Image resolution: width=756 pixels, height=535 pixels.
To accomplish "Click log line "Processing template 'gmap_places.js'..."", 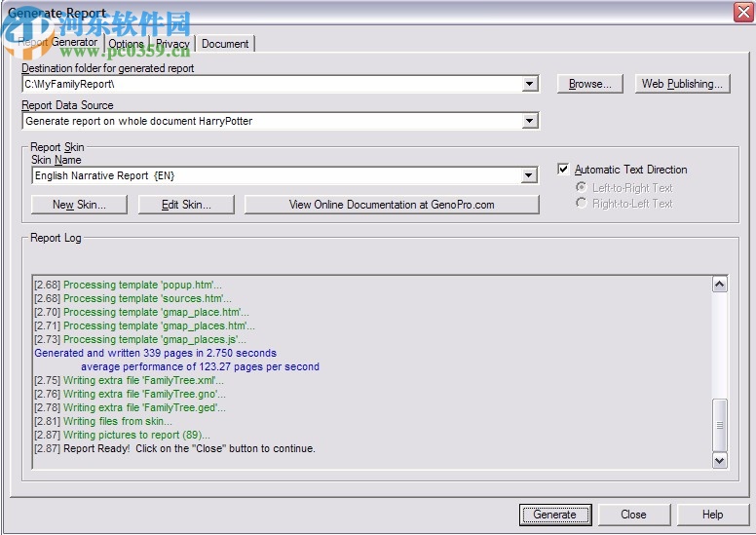I will (x=140, y=339).
